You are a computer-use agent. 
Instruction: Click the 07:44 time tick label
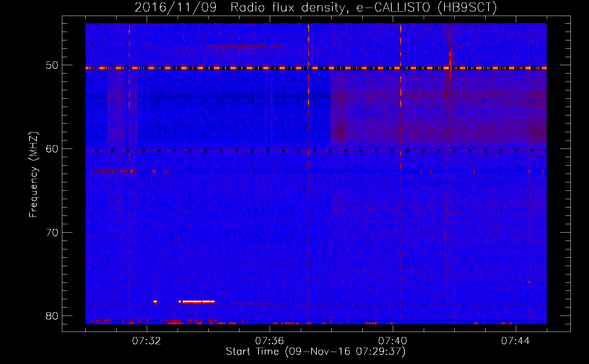click(x=516, y=341)
